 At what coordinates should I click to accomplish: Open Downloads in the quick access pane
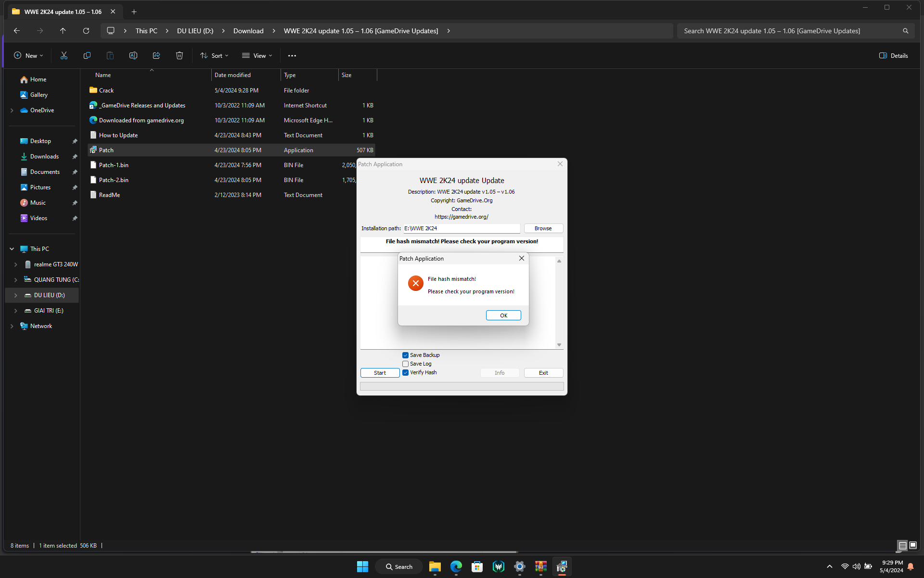pyautogui.click(x=44, y=157)
